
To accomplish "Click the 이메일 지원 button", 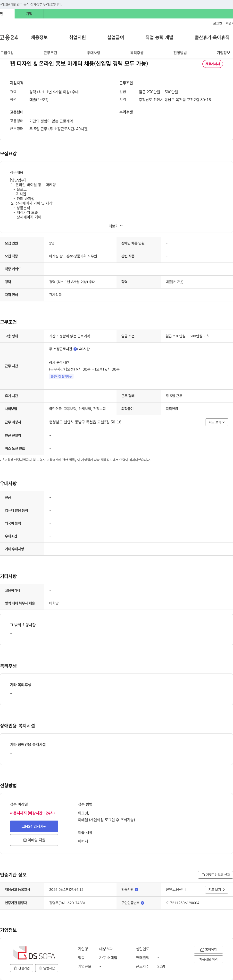I will point(34,840).
